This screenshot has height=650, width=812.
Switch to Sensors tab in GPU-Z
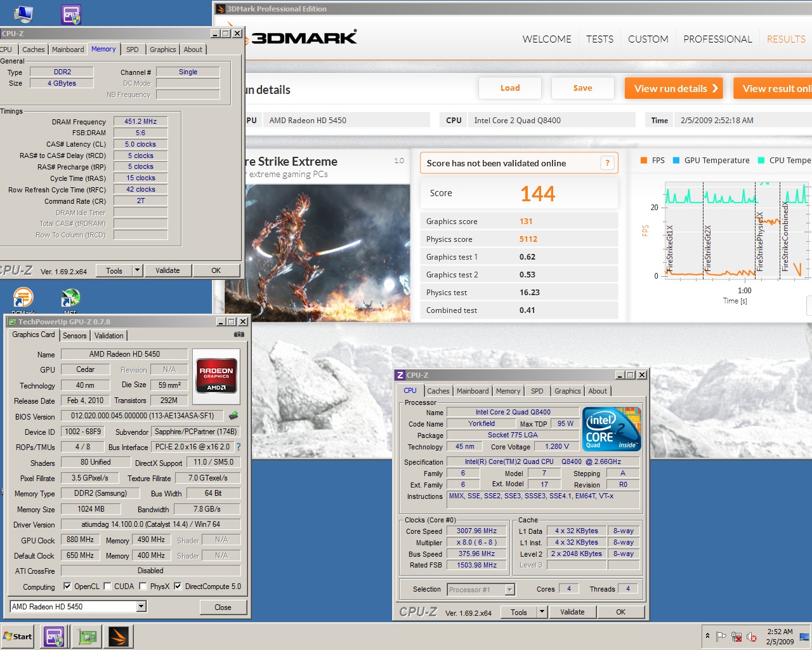[x=75, y=336]
